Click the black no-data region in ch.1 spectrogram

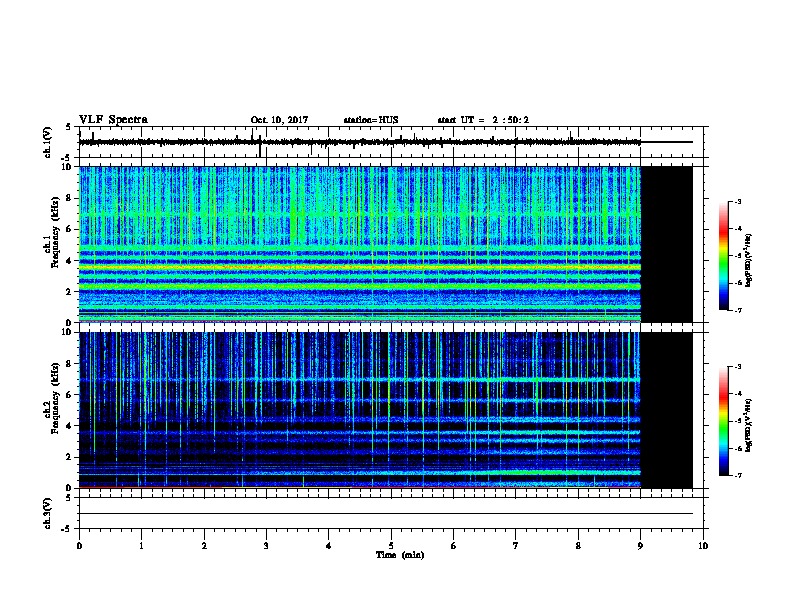[667, 244]
